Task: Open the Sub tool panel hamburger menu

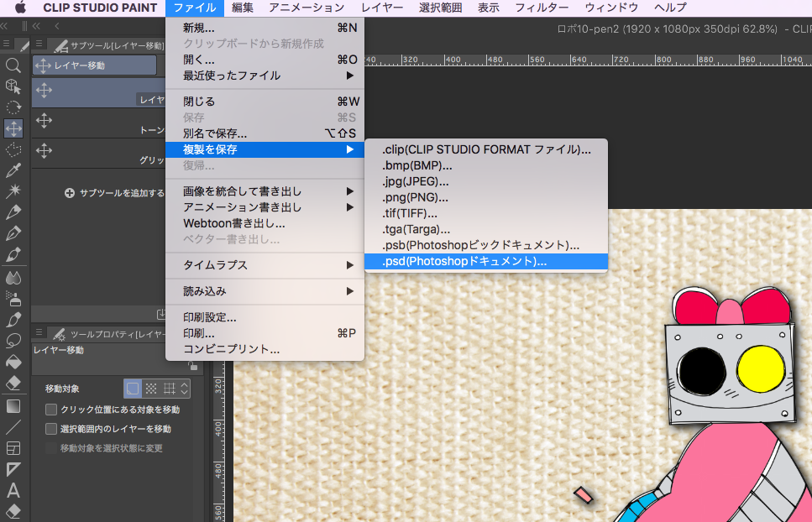Action: point(39,44)
